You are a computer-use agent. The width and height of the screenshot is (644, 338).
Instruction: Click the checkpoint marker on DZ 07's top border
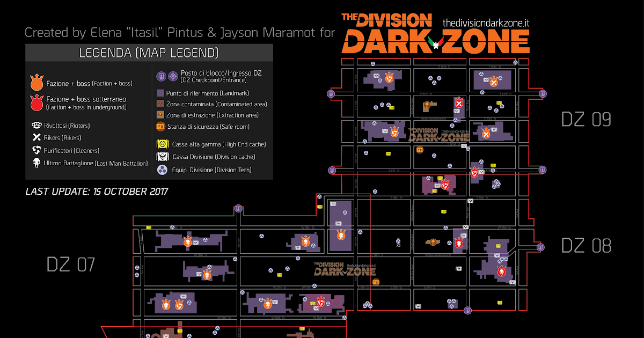tap(238, 208)
